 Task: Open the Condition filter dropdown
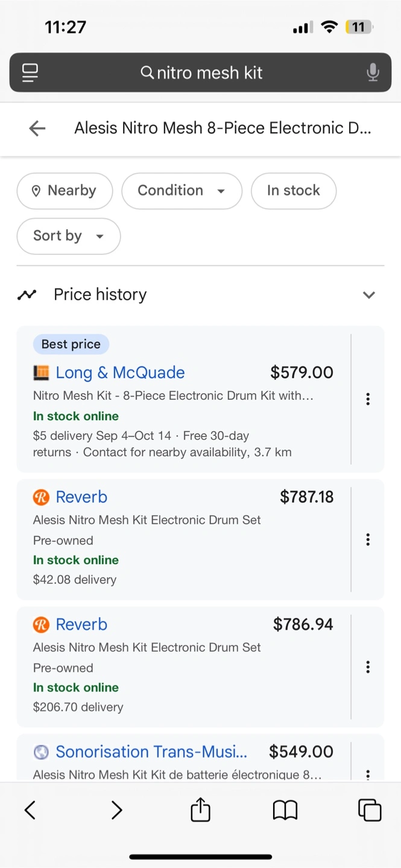(x=182, y=190)
